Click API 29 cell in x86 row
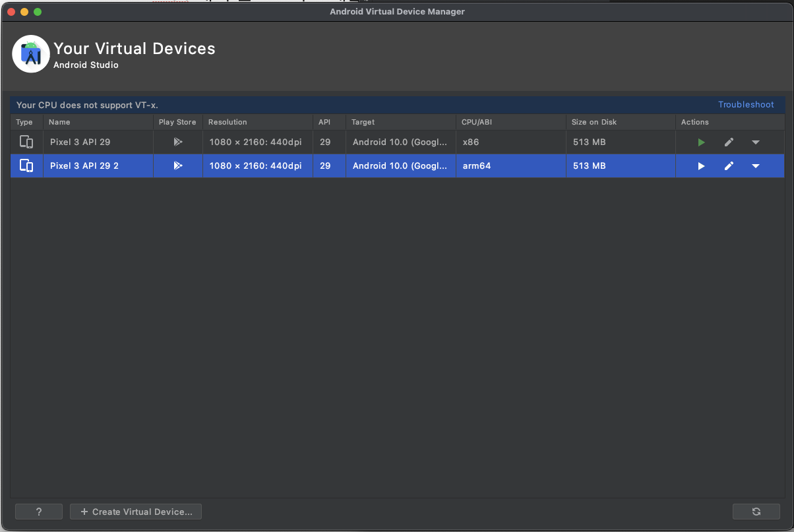This screenshot has height=532, width=794. click(329, 142)
